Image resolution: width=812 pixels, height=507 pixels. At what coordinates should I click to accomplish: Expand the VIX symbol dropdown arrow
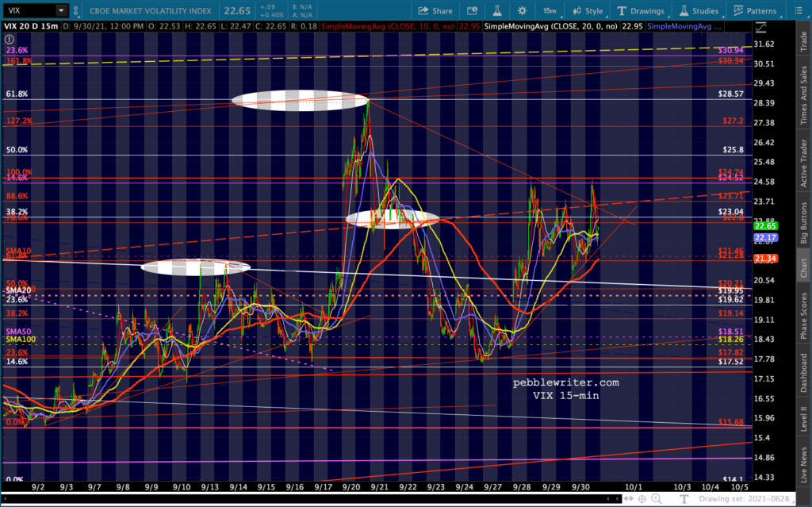61,11
